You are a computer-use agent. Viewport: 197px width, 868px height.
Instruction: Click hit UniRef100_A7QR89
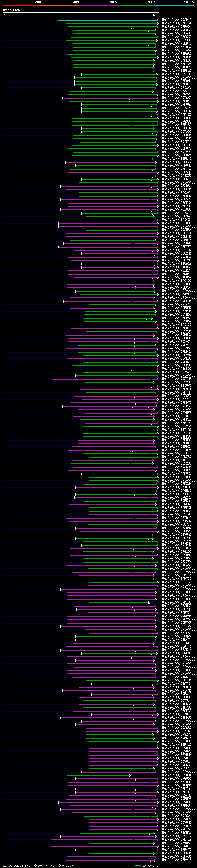pyautogui.click(x=176, y=318)
